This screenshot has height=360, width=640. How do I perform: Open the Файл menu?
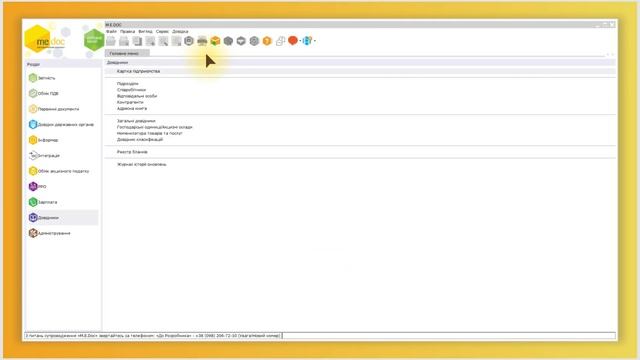(x=111, y=31)
